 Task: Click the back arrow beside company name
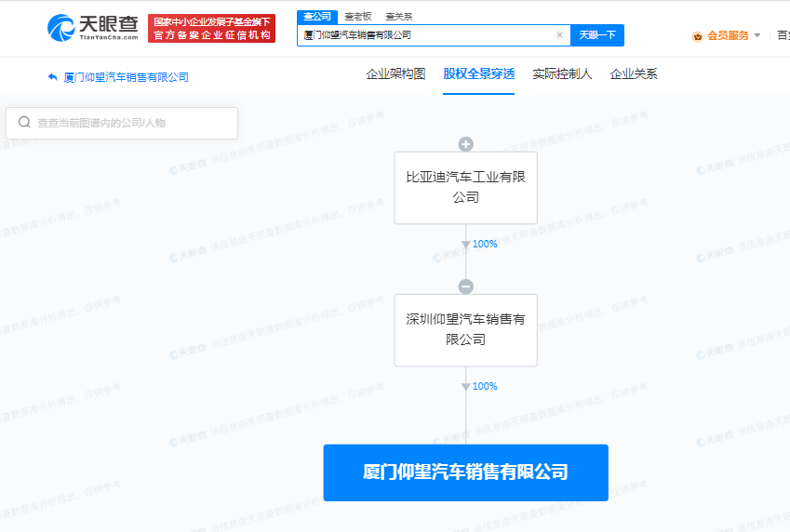pos(52,77)
